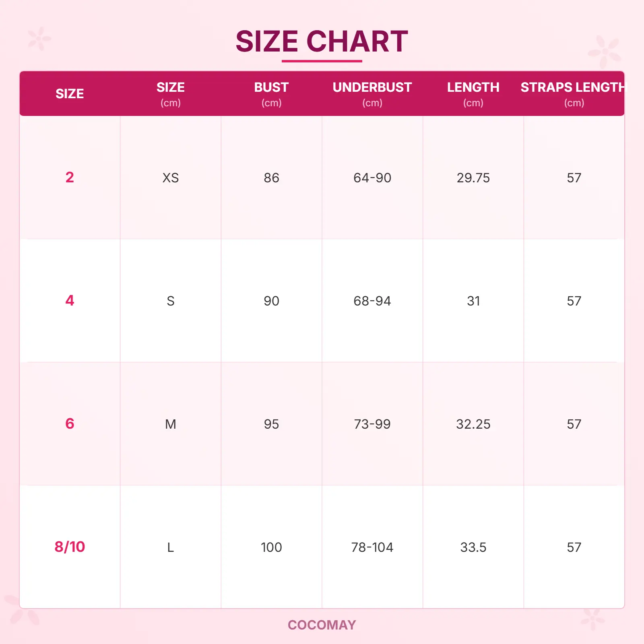Select the underbust range 73-99
This screenshot has width=644, height=644.
[x=372, y=424]
